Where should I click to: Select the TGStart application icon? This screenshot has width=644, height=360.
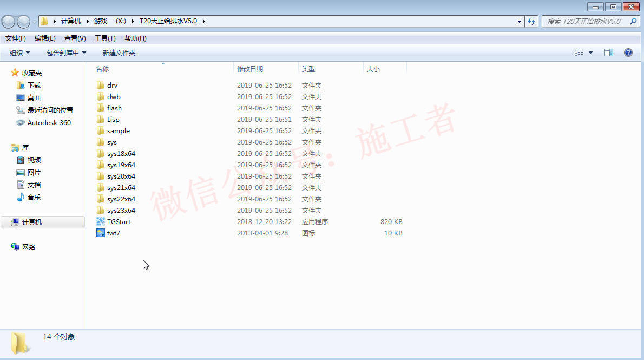[x=100, y=221]
